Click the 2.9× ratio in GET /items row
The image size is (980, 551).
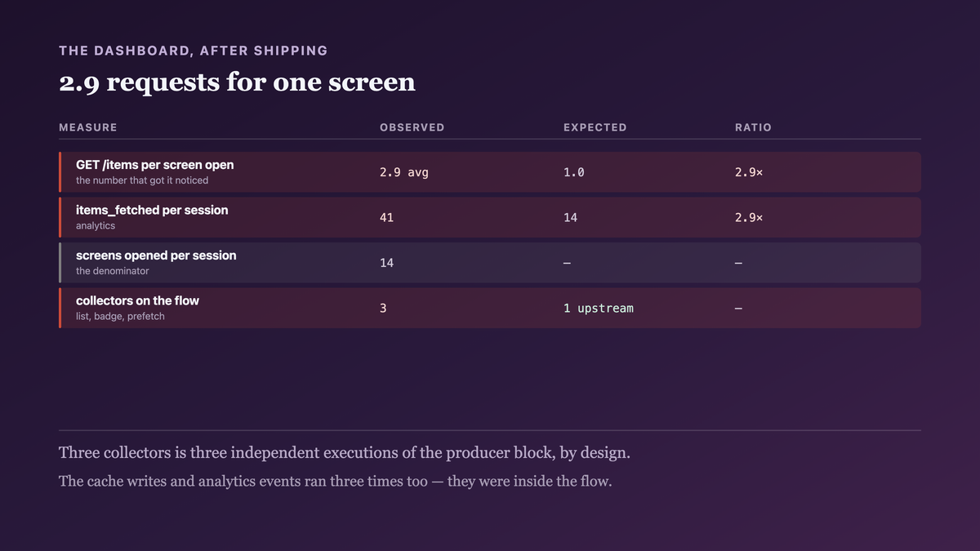tap(749, 173)
